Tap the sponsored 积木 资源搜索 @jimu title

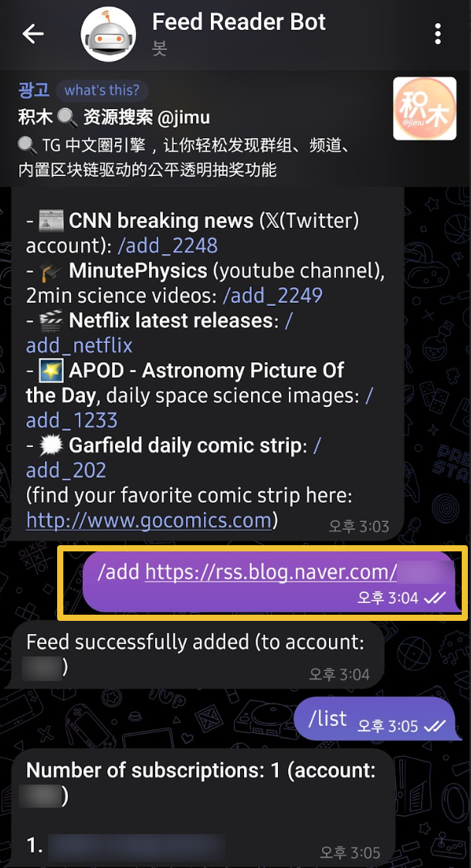tap(114, 117)
